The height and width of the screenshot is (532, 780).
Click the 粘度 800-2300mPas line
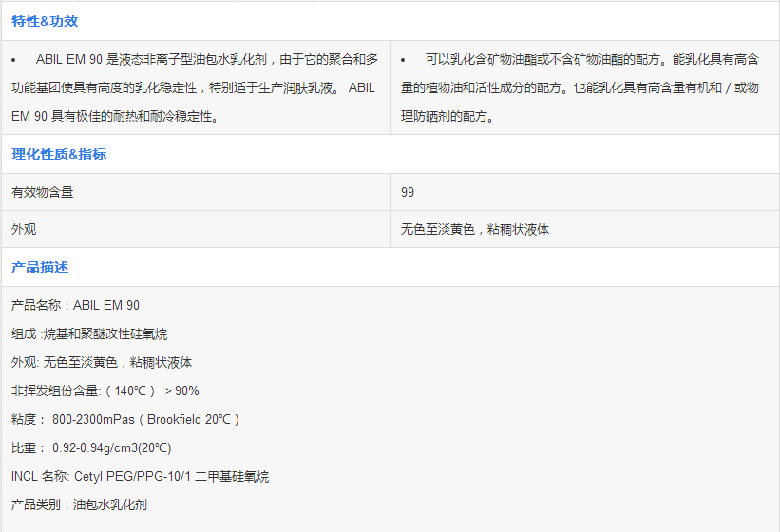(x=125, y=420)
